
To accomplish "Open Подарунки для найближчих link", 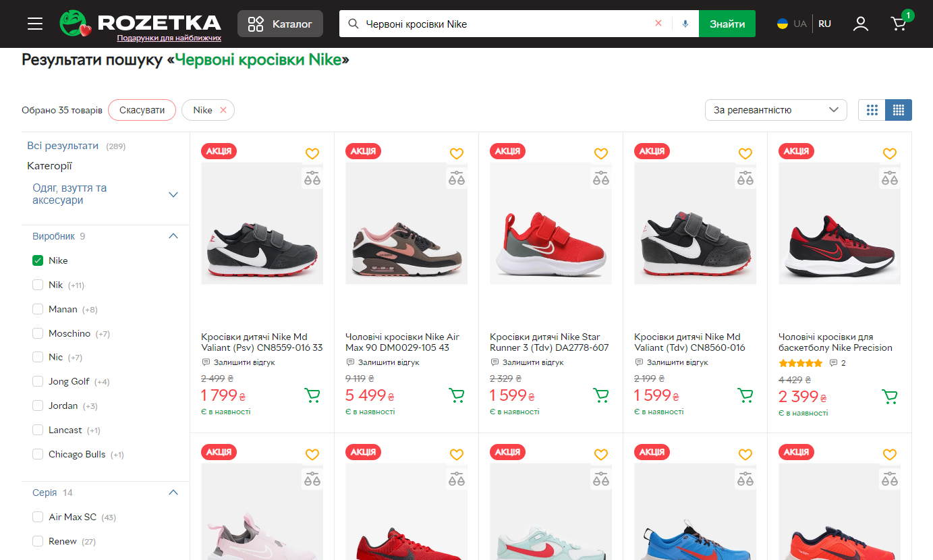I will pos(169,38).
